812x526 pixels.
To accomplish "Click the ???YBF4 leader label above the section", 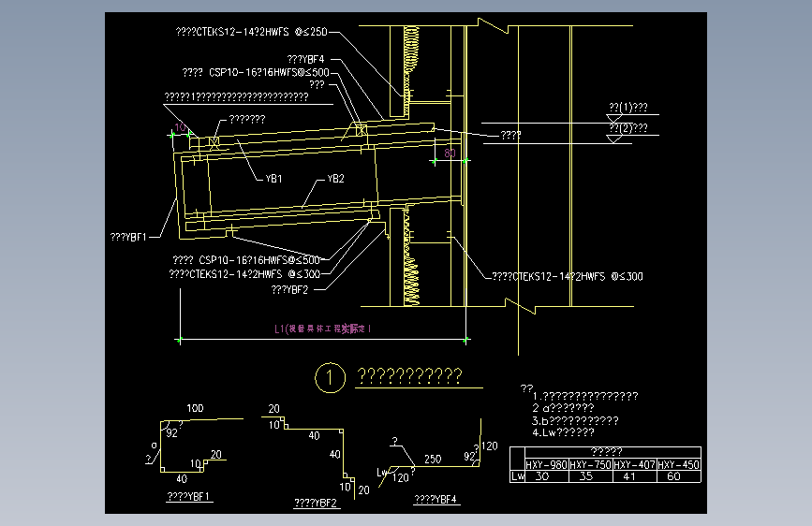I will coord(306,60).
